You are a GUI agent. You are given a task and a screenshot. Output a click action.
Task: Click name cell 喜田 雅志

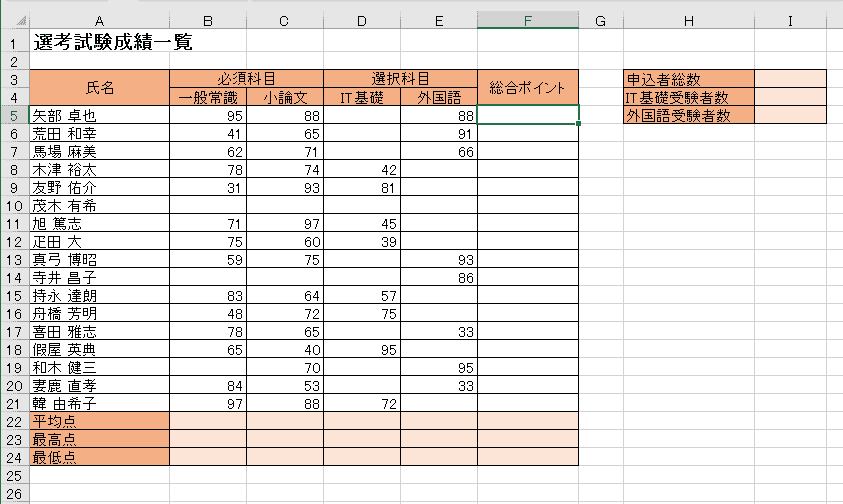point(99,331)
